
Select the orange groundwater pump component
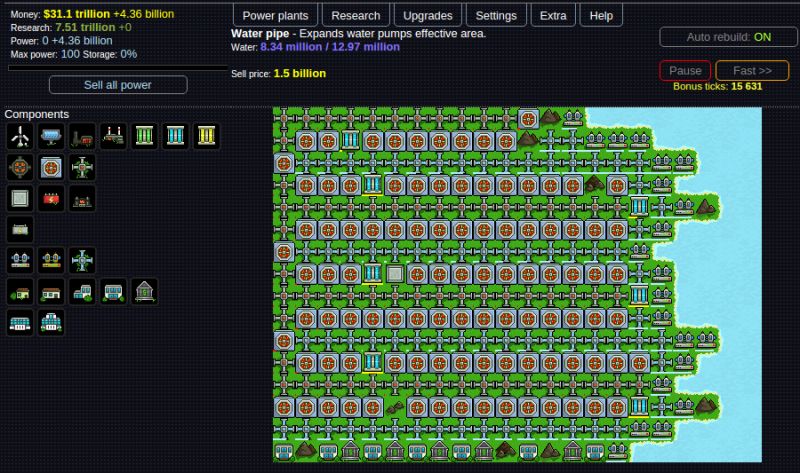[x=51, y=261]
